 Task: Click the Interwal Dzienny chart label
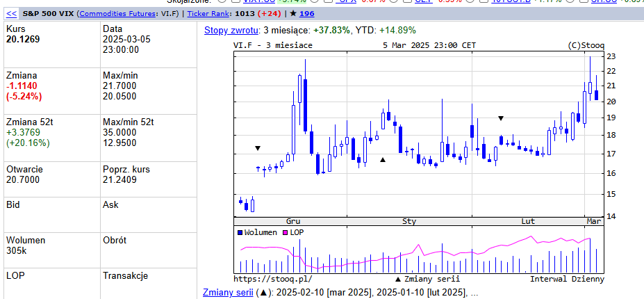[567, 279]
